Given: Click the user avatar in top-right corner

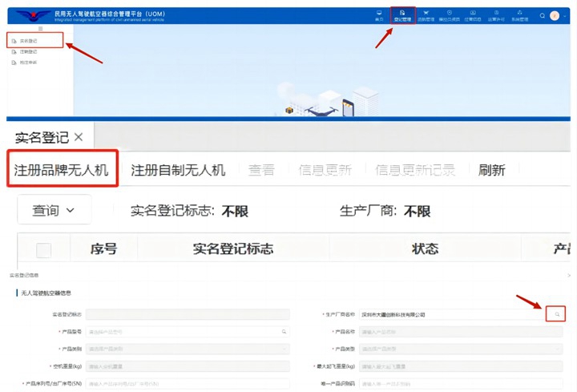Looking at the screenshot, I should [x=555, y=15].
